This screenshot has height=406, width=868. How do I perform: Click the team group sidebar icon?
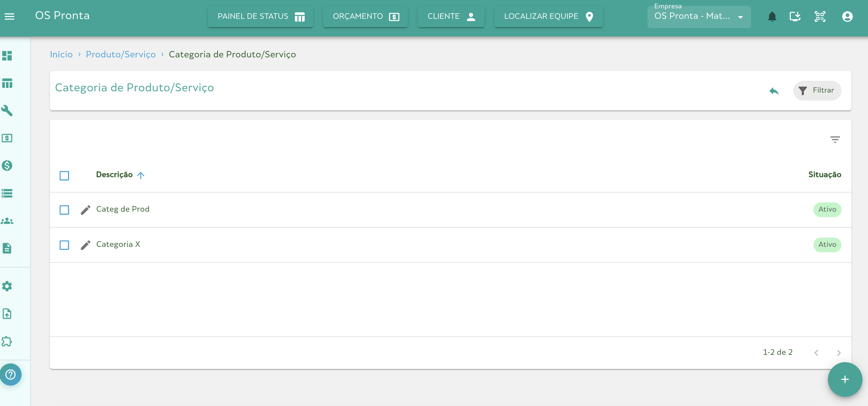click(7, 221)
